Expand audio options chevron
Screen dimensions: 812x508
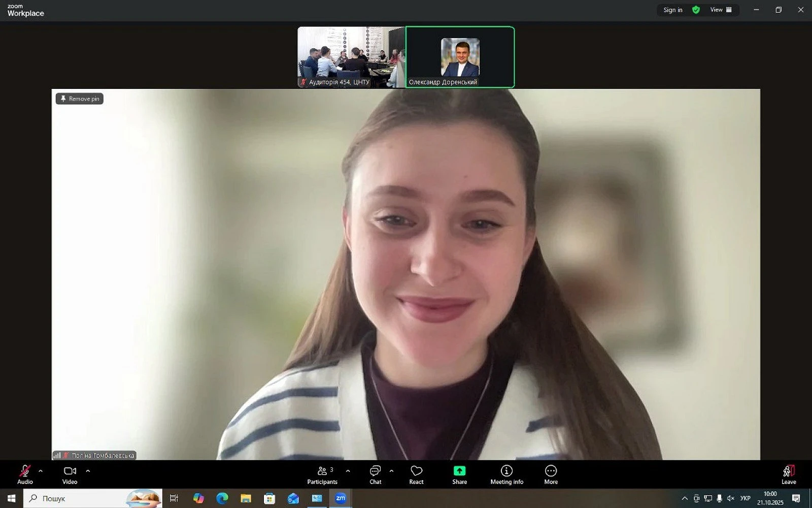click(41, 471)
